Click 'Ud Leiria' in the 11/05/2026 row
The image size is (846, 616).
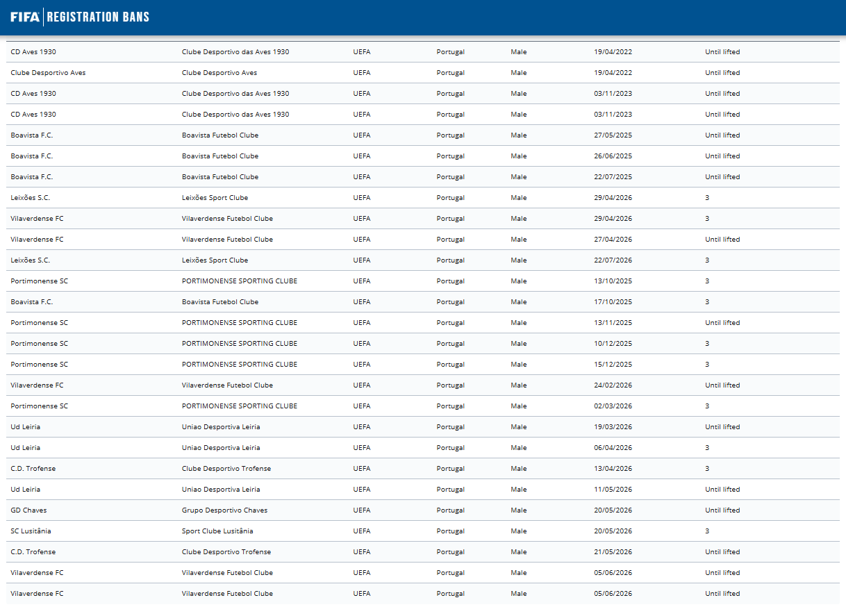(26, 490)
